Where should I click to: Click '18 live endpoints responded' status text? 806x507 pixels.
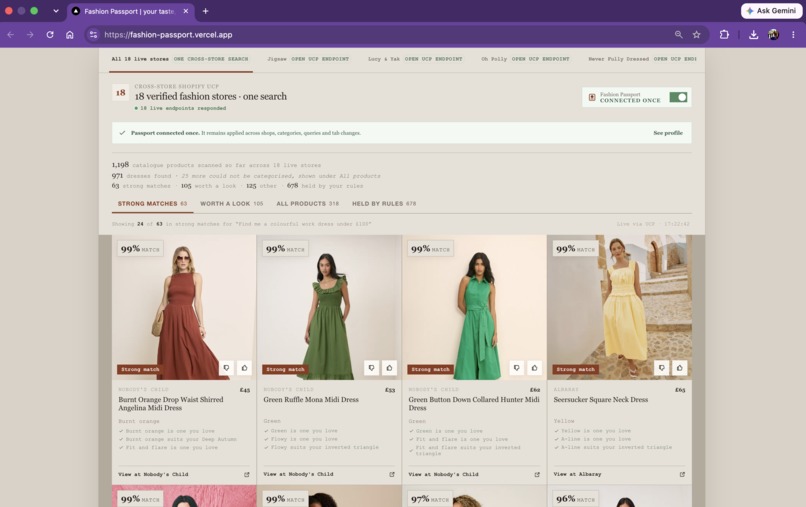182,108
